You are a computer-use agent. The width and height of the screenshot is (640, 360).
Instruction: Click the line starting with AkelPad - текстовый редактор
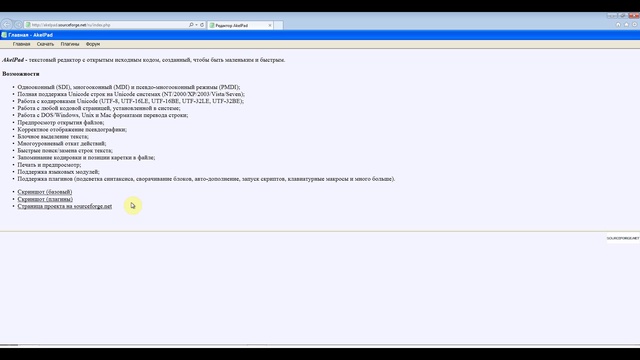click(144, 60)
